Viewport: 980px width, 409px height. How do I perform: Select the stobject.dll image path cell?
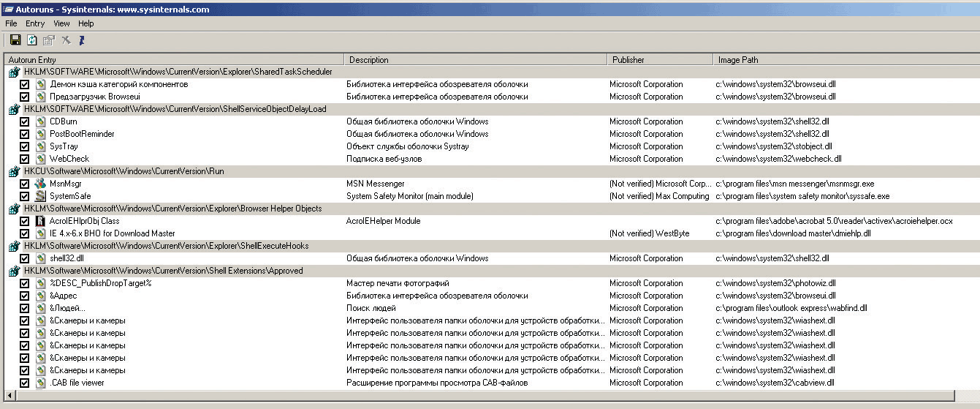pos(774,146)
